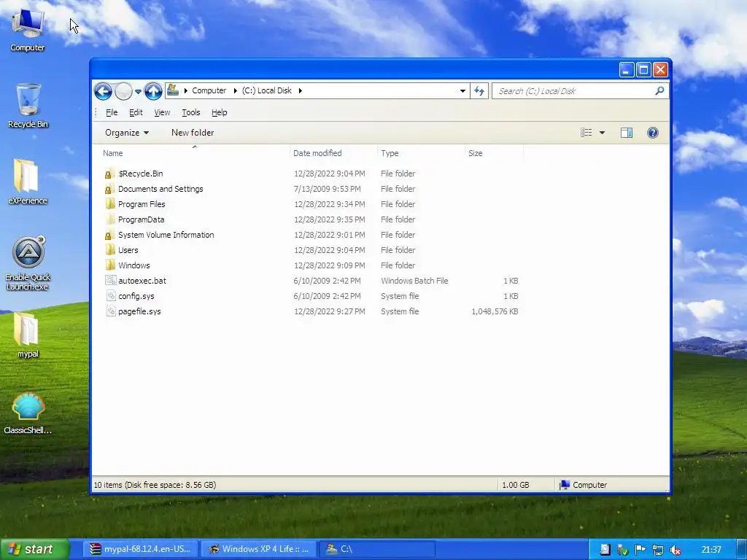Open the Help menu

(x=219, y=112)
